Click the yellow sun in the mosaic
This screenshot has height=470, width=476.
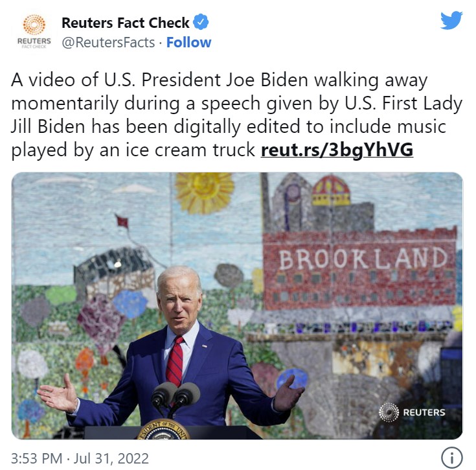click(x=205, y=191)
